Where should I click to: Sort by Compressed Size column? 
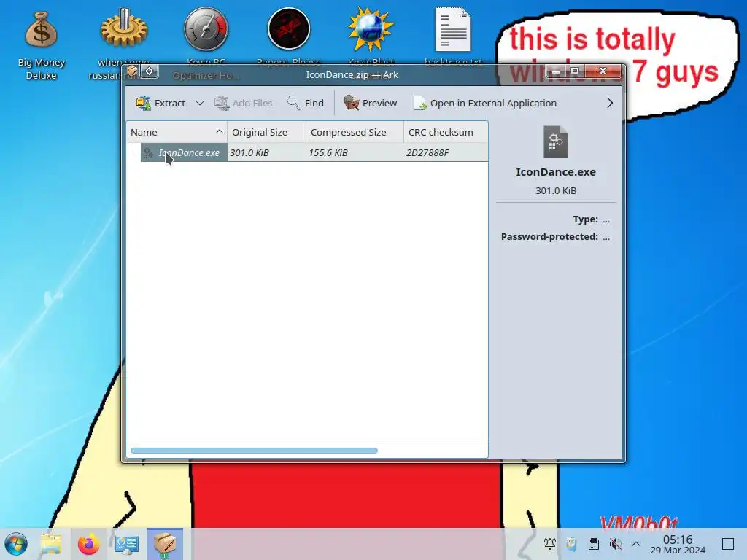(355, 133)
